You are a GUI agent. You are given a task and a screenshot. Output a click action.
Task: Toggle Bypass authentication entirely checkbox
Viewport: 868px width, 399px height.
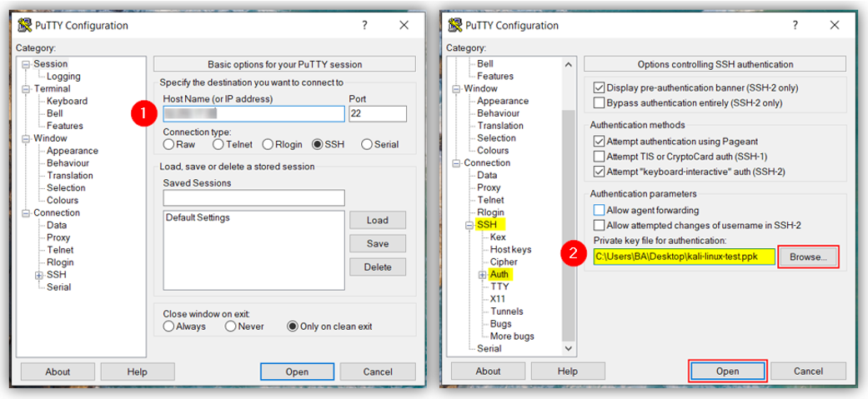point(599,103)
